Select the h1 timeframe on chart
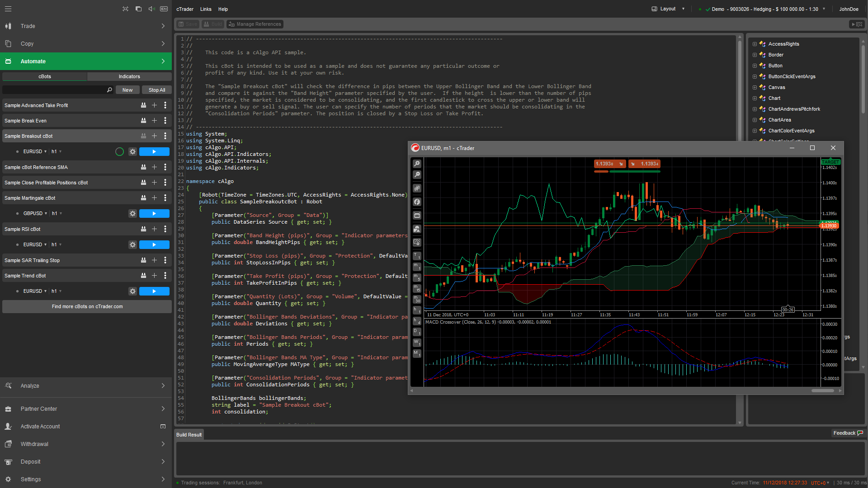The width and height of the screenshot is (868, 488). click(417, 310)
